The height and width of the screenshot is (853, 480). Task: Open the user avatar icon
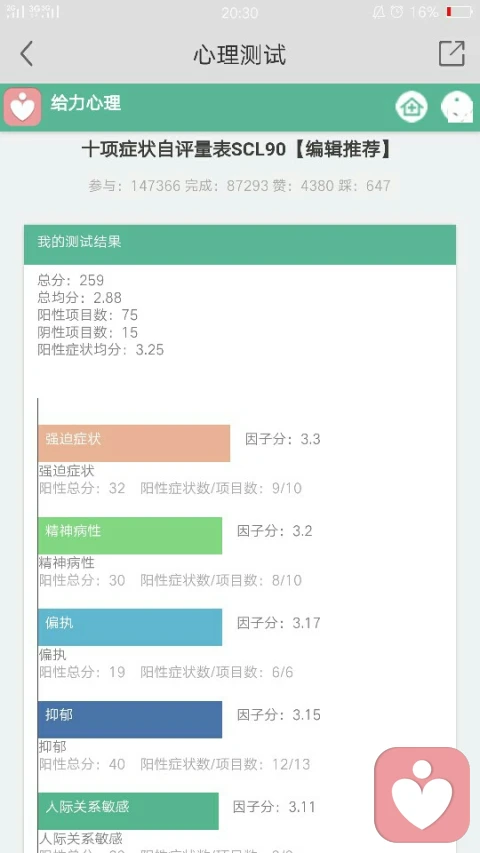pyautogui.click(x=457, y=107)
